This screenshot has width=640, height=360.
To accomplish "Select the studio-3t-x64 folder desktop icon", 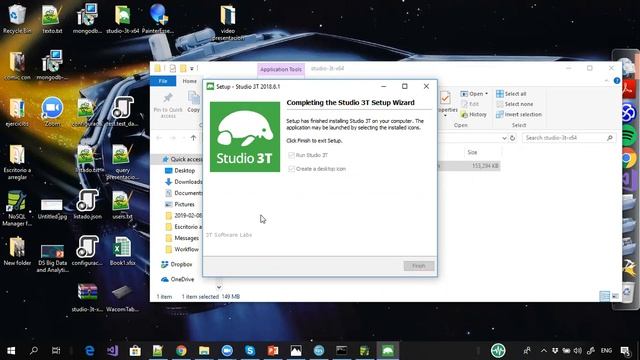I will 122,18.
